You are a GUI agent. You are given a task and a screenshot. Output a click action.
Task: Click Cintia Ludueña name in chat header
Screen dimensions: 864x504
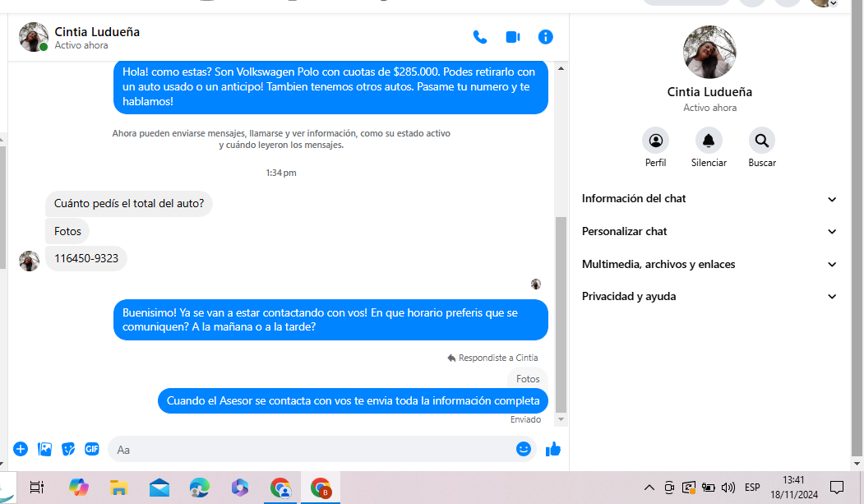(97, 32)
